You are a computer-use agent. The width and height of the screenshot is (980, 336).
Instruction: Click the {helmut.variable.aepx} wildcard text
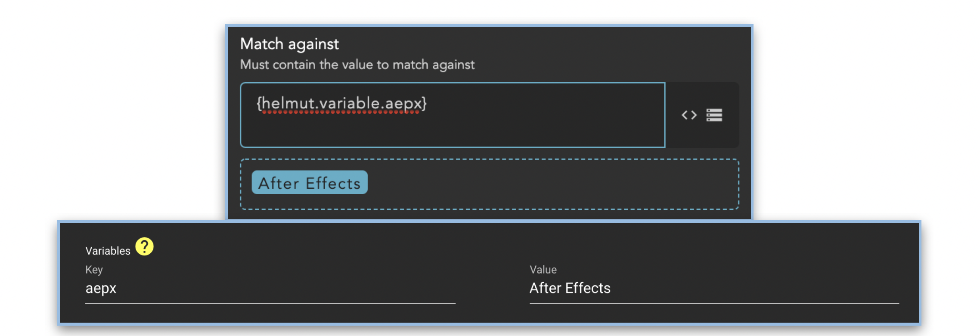pyautogui.click(x=341, y=103)
